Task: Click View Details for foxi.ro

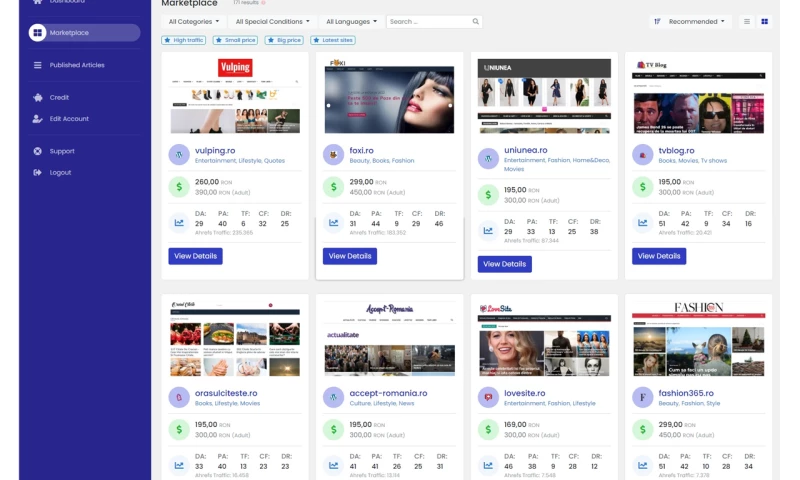Action: click(x=350, y=256)
